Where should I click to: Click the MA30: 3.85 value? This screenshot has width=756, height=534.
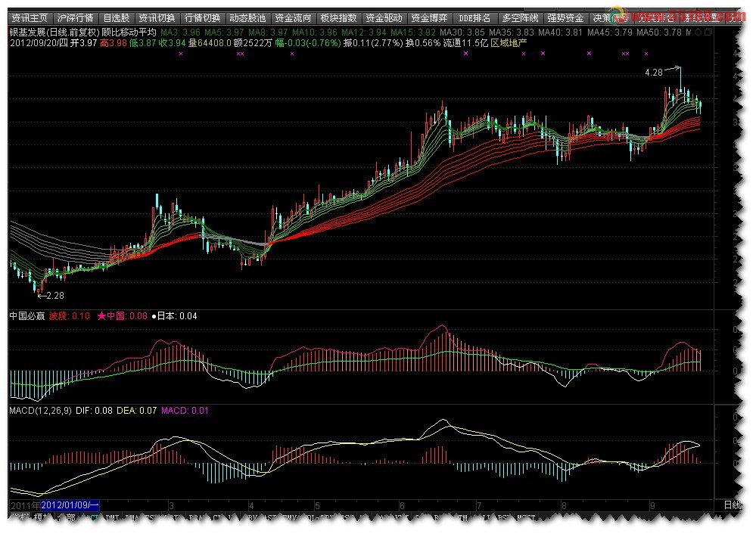pos(462,33)
